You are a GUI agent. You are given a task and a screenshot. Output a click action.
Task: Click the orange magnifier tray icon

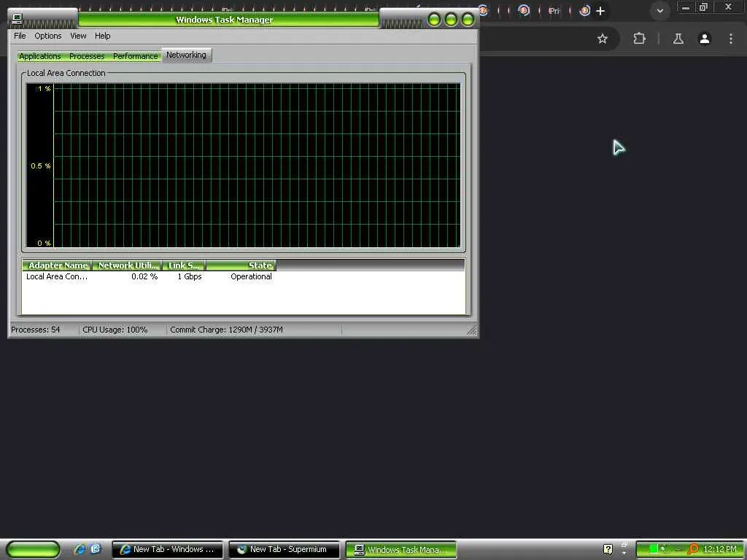pos(693,549)
